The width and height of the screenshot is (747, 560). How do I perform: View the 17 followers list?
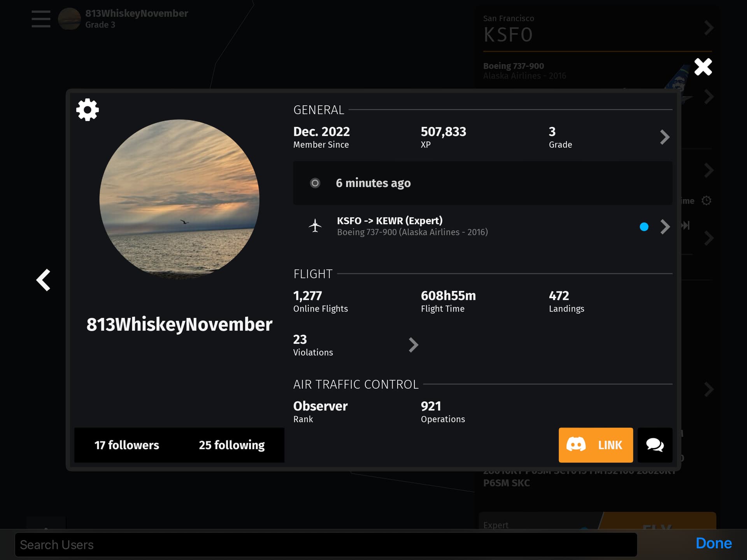[x=127, y=445]
